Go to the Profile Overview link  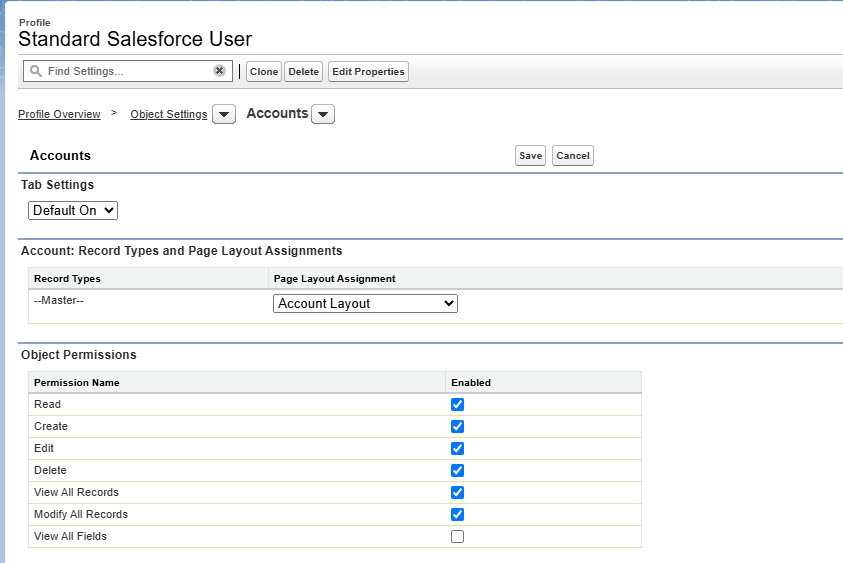pos(59,114)
